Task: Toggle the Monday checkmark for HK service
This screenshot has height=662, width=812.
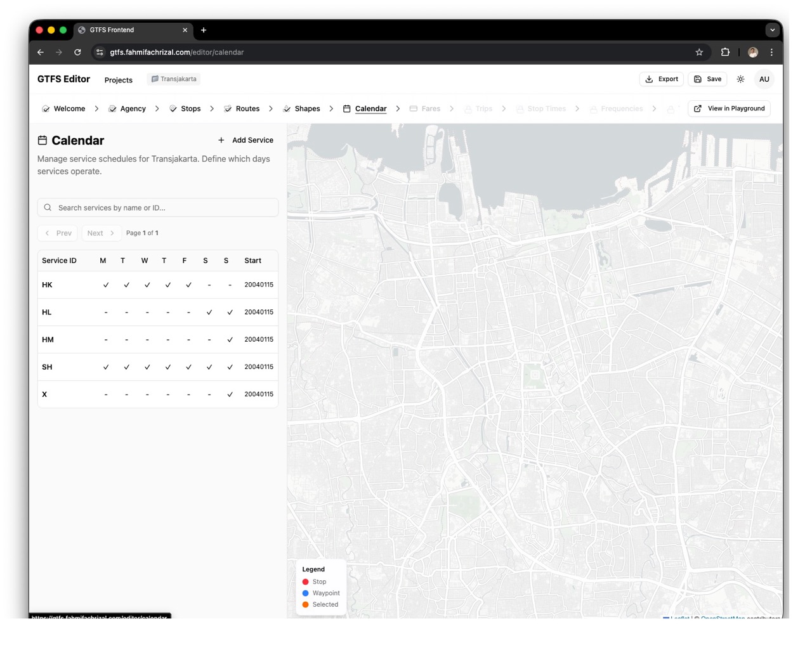Action: [106, 285]
